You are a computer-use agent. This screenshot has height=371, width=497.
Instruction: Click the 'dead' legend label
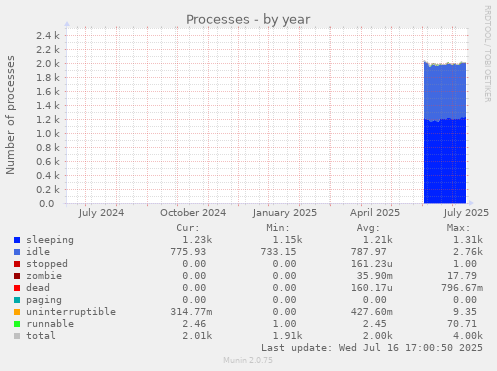(x=38, y=288)
